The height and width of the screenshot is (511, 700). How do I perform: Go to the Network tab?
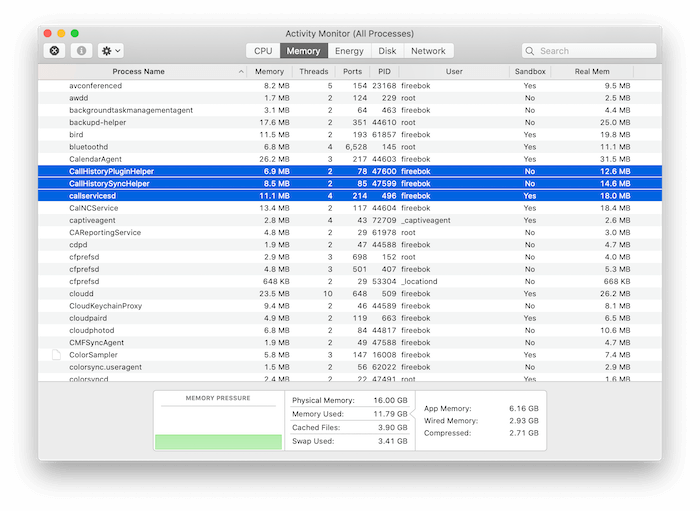429,51
